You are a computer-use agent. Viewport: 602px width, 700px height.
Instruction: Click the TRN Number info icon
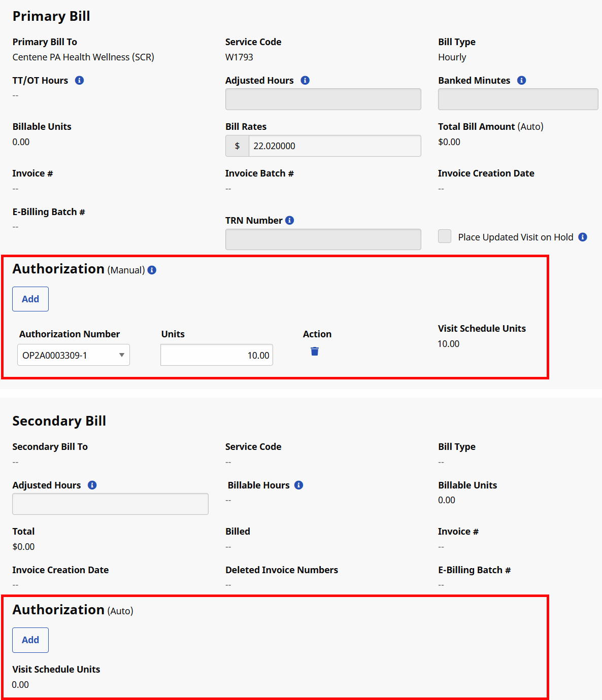[x=290, y=220]
